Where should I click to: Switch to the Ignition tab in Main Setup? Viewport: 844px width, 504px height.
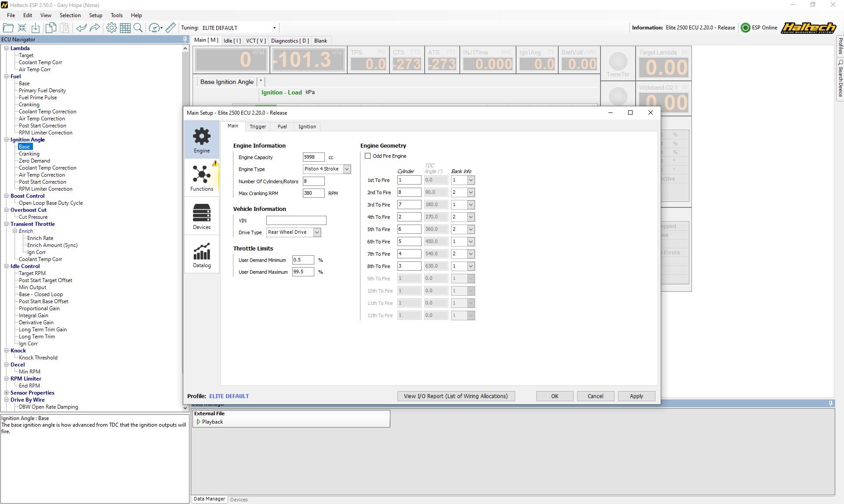[x=307, y=127]
